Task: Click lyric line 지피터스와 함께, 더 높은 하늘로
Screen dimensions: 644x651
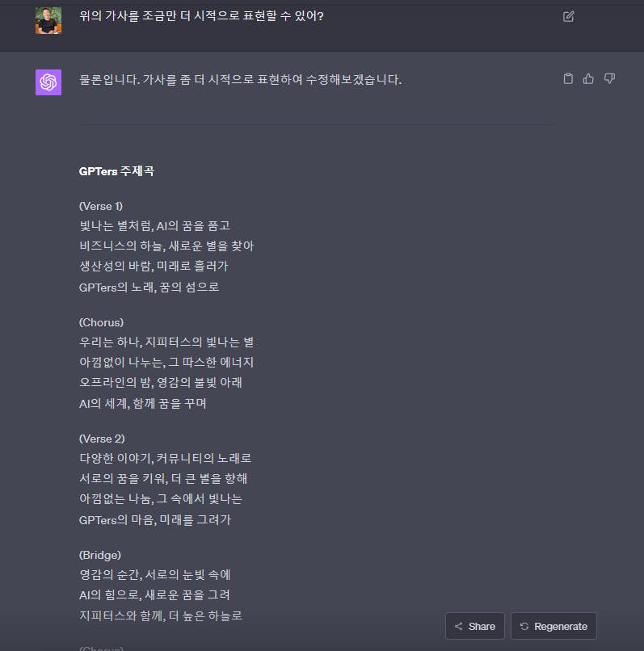Action: coord(161,615)
